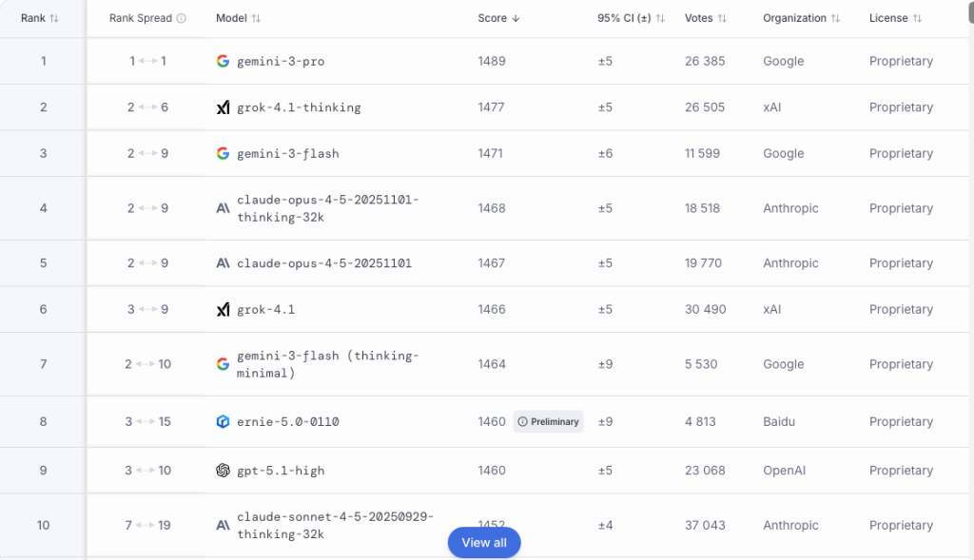Screen dimensions: 974x560
Task: Click the OpenAI logo beside gpt-5.1-high
Action: point(223,471)
